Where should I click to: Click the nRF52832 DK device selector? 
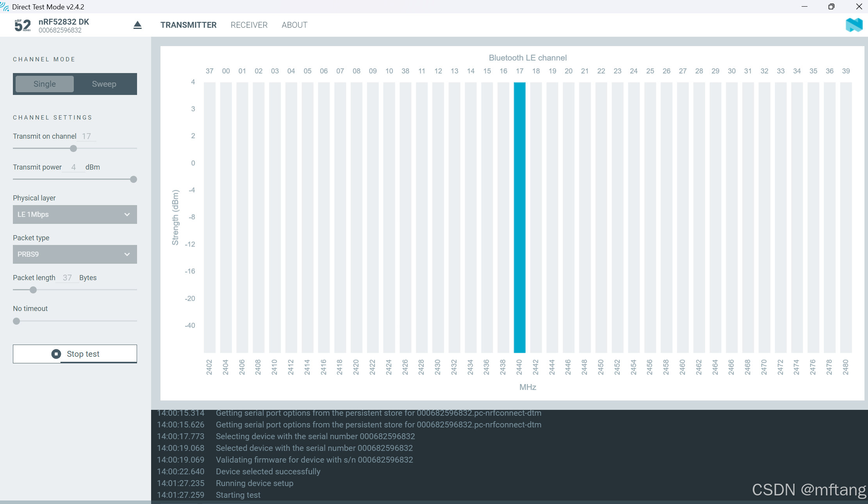pyautogui.click(x=64, y=25)
